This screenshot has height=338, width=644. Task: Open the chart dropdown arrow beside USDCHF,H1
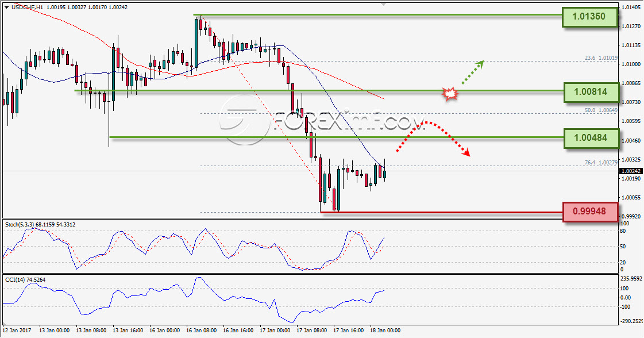[x=6, y=7]
